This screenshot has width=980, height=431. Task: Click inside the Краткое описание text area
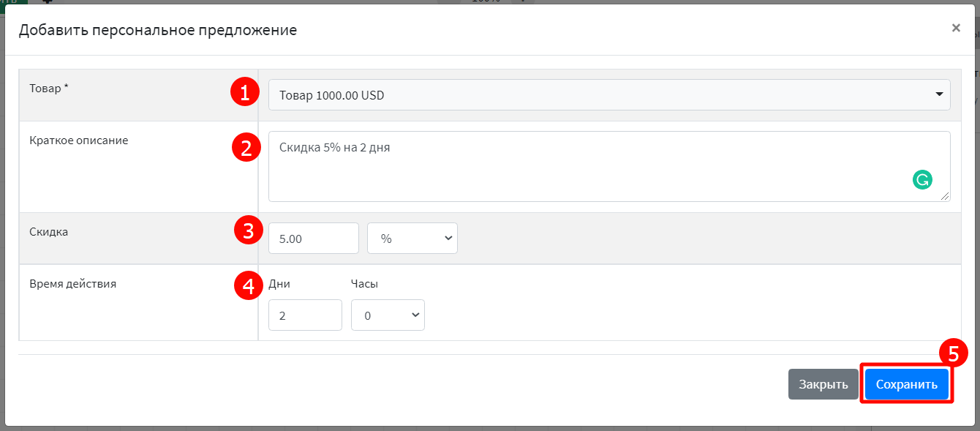coord(585,167)
